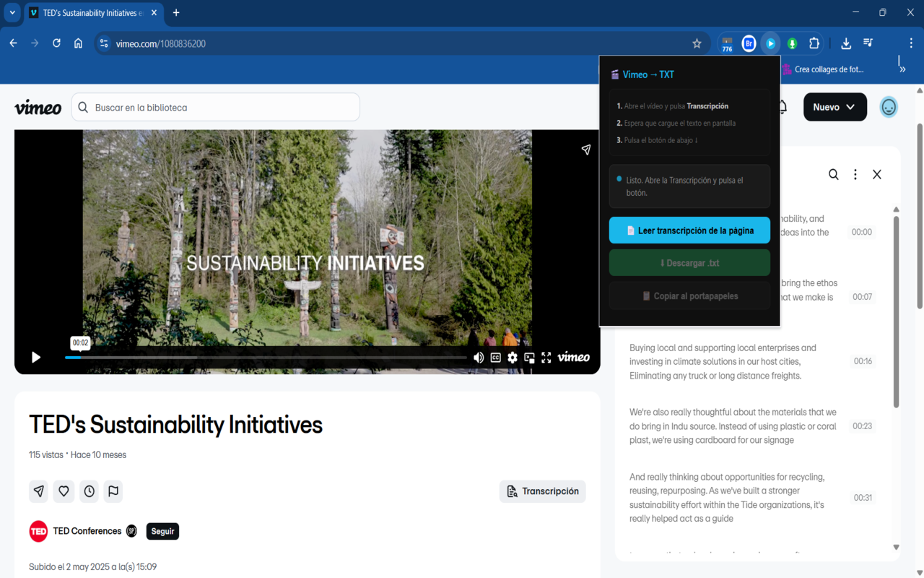Close the transcript panel

877,174
